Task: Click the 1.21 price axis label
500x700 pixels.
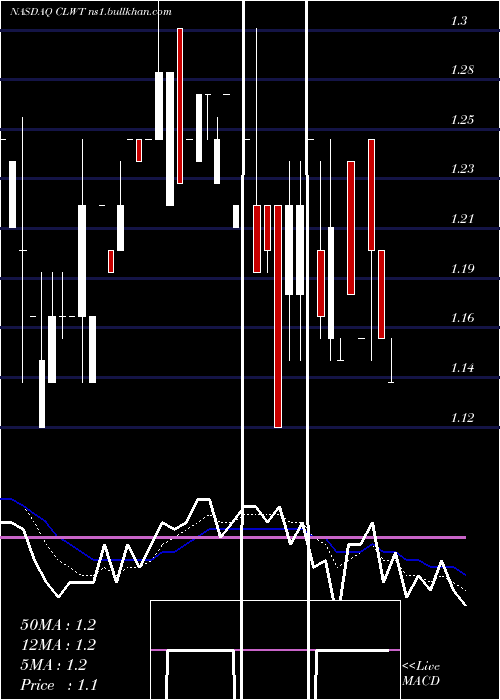Action: tap(462, 219)
